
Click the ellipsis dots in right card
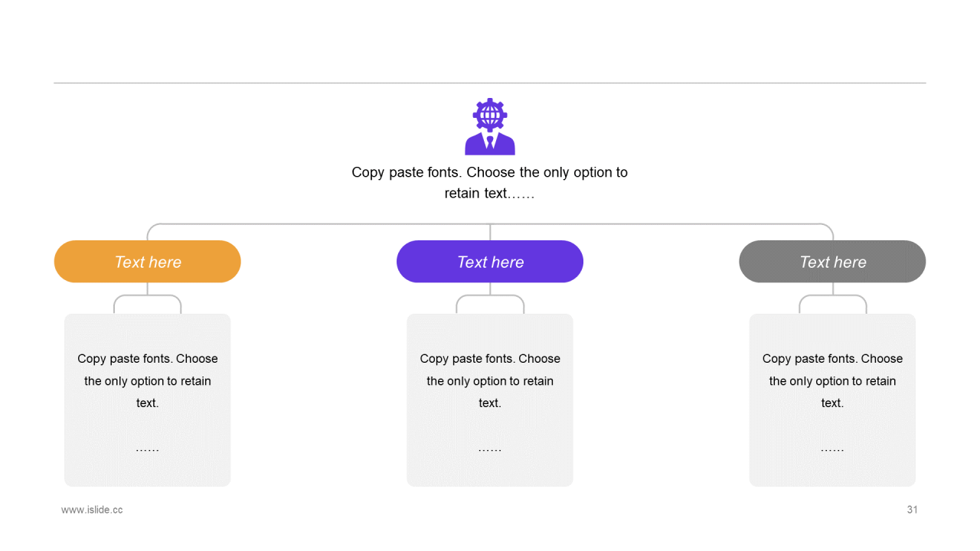point(832,449)
